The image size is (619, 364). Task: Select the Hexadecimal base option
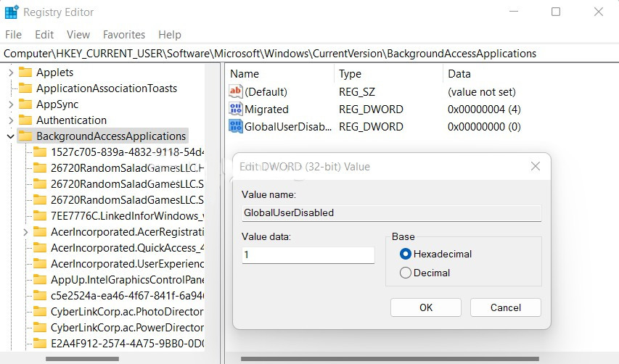click(x=406, y=254)
